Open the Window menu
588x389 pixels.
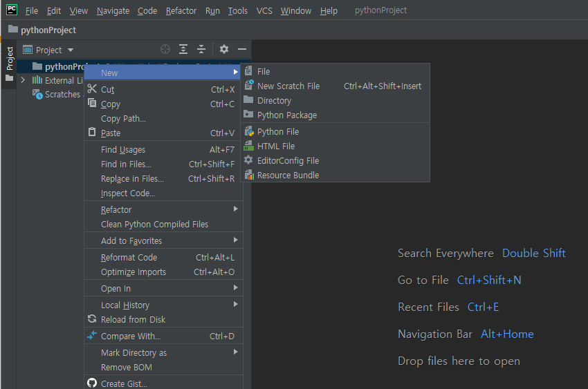(x=296, y=11)
